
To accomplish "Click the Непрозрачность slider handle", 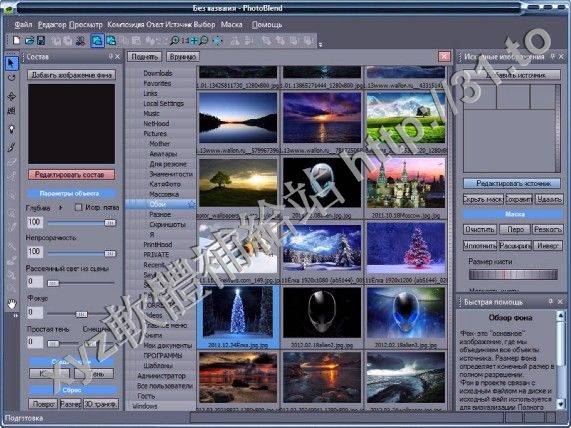I will [110, 253].
